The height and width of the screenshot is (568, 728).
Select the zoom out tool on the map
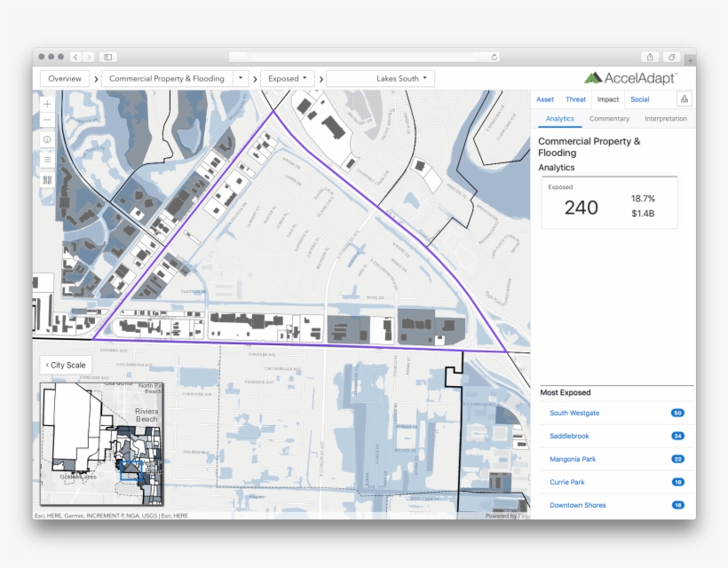click(x=46, y=122)
